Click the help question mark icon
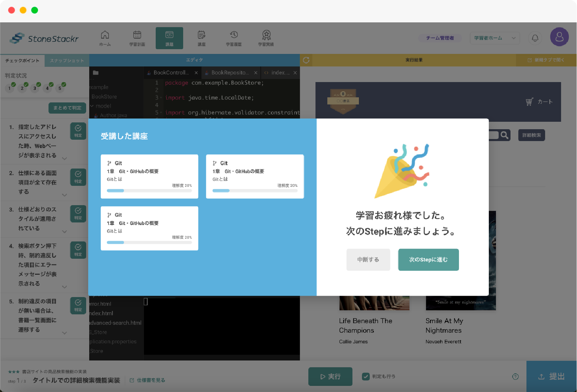The image size is (577, 392). coord(515,376)
